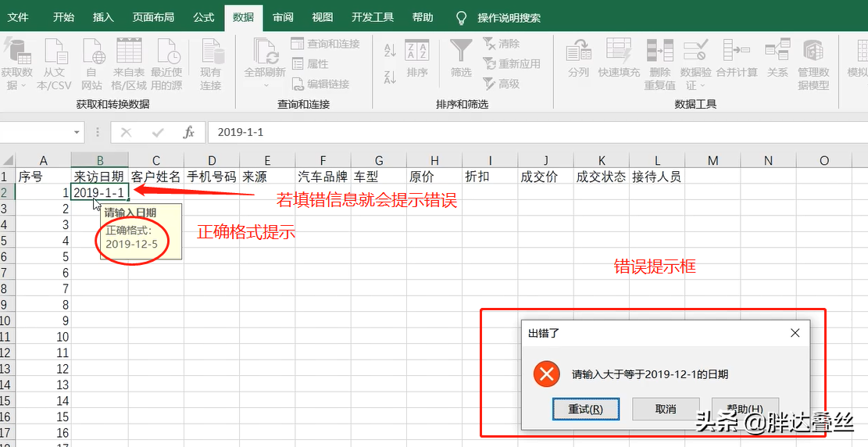Click the 清除 filter button

(x=501, y=43)
